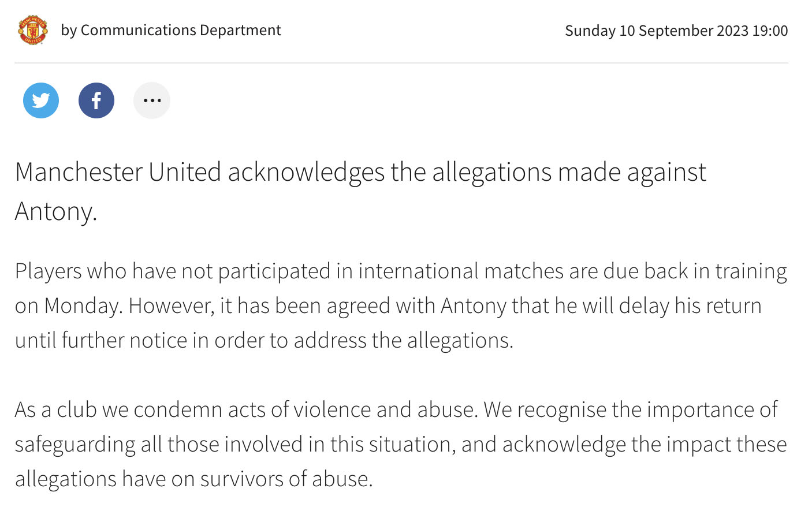Viewport: 812px width, 507px height.
Task: Click the Manchester United crest logo
Action: pos(33,30)
